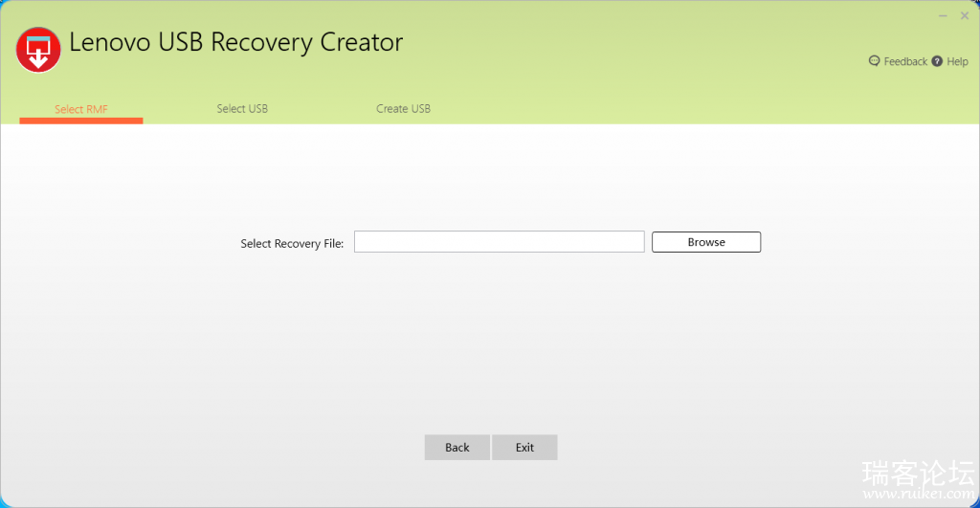Viewport: 980px width, 508px height.
Task: Switch to the Create USB tab
Action: coord(403,109)
